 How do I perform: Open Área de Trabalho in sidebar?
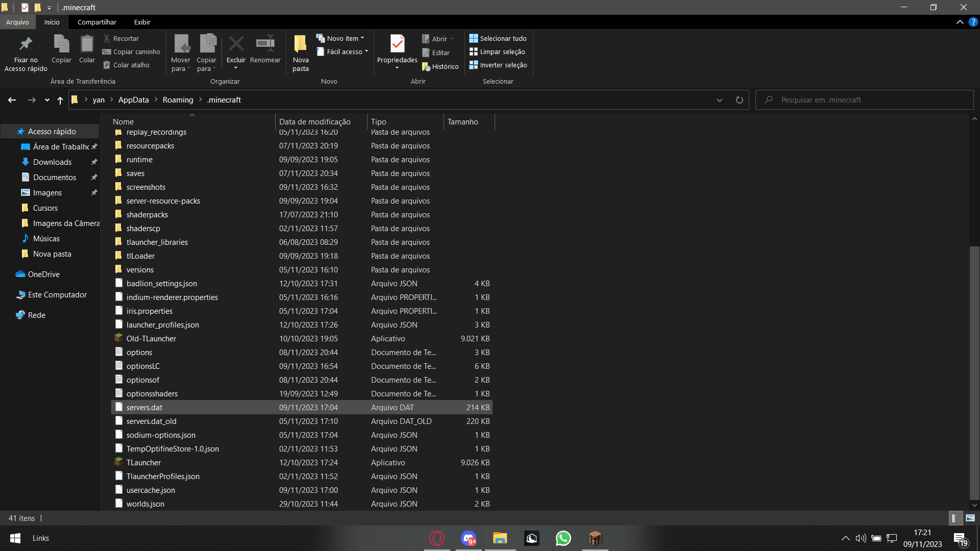point(61,146)
